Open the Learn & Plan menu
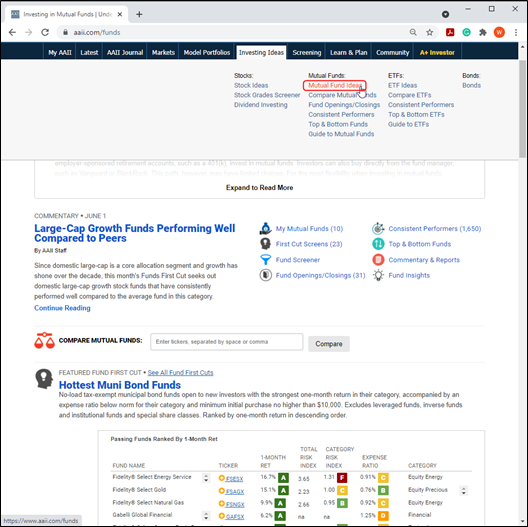The height and width of the screenshot is (527, 528). pos(349,53)
